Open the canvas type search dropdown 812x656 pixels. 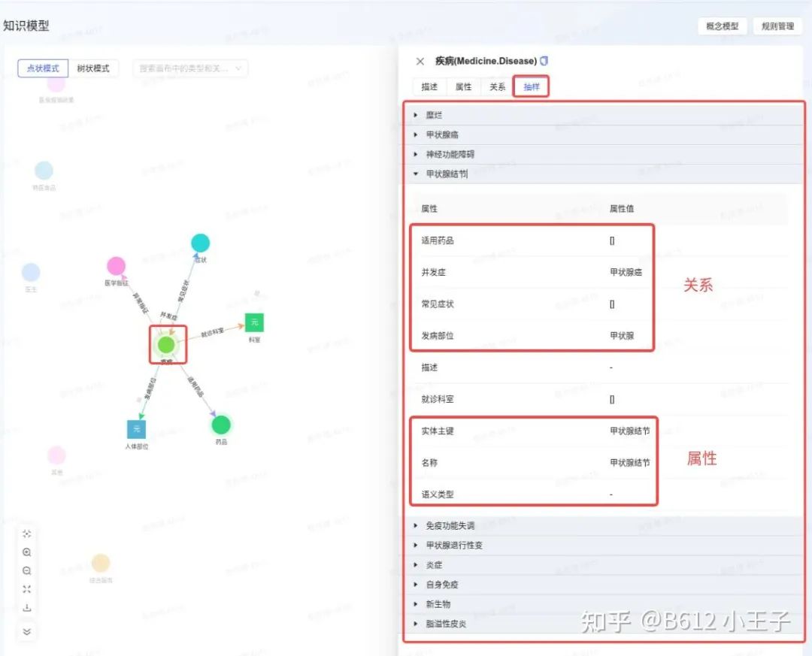188,68
